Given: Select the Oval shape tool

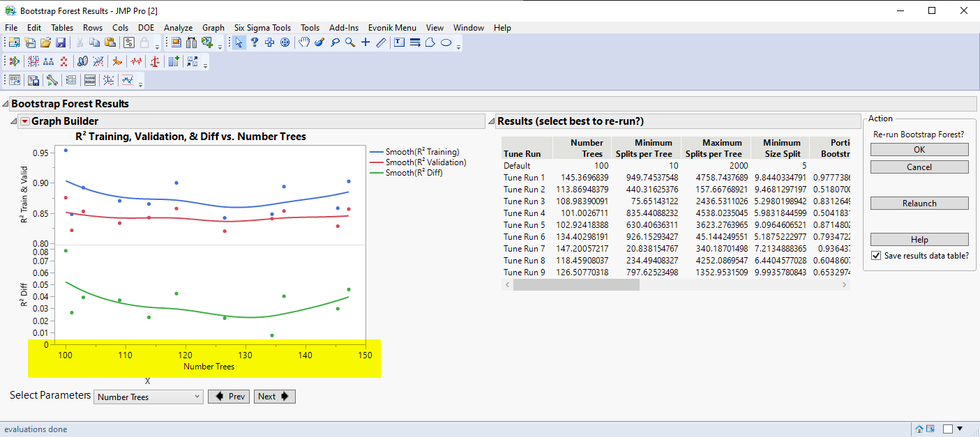Looking at the screenshot, I should click(446, 43).
